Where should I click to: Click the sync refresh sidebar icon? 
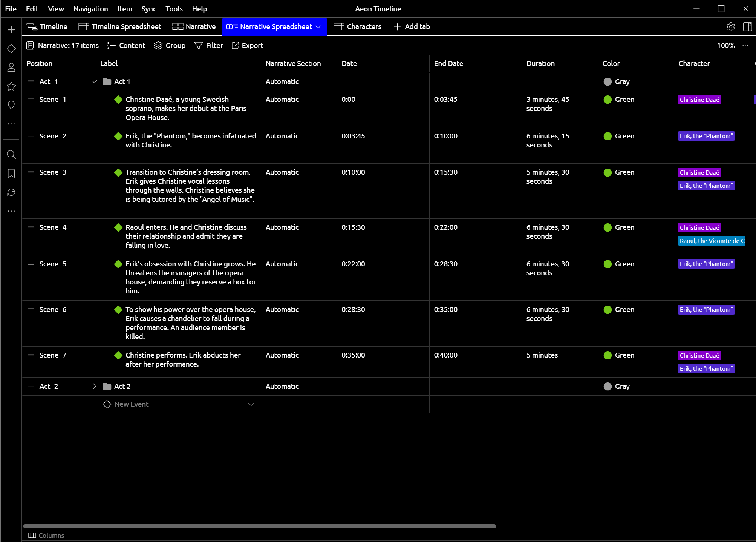[11, 192]
